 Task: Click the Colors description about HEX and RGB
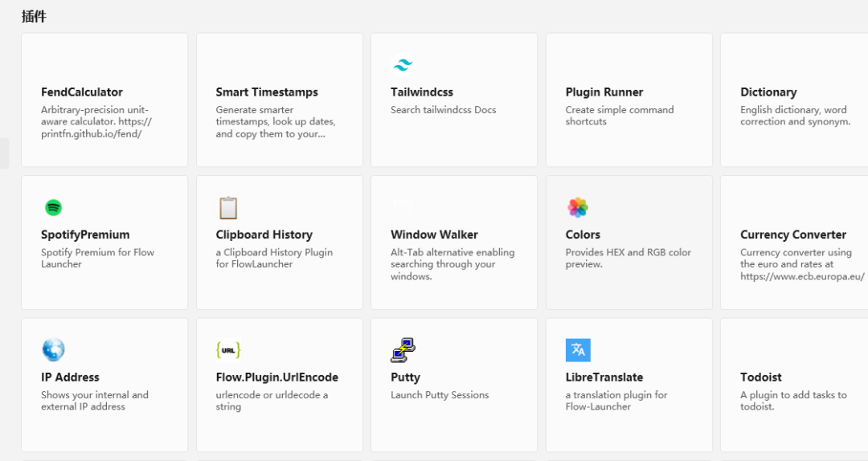pyautogui.click(x=628, y=258)
